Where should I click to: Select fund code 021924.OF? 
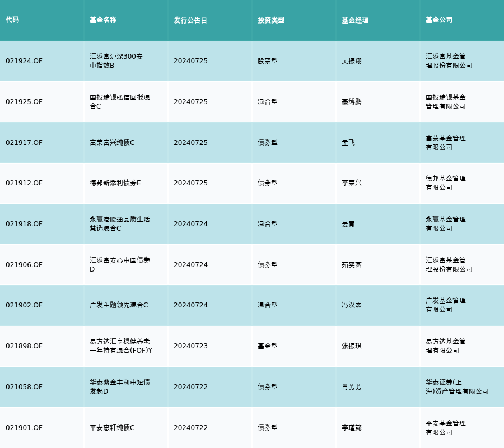pyautogui.click(x=24, y=61)
